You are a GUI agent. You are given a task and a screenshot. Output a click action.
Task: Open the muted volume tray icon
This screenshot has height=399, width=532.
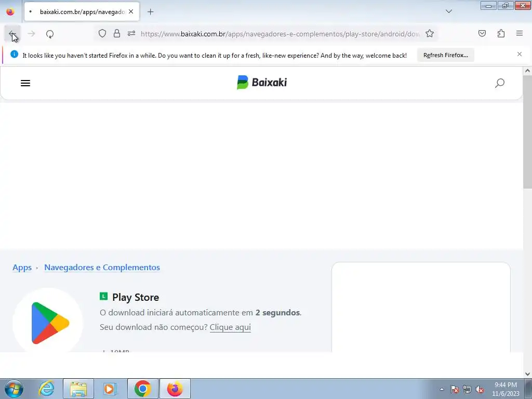pyautogui.click(x=480, y=389)
